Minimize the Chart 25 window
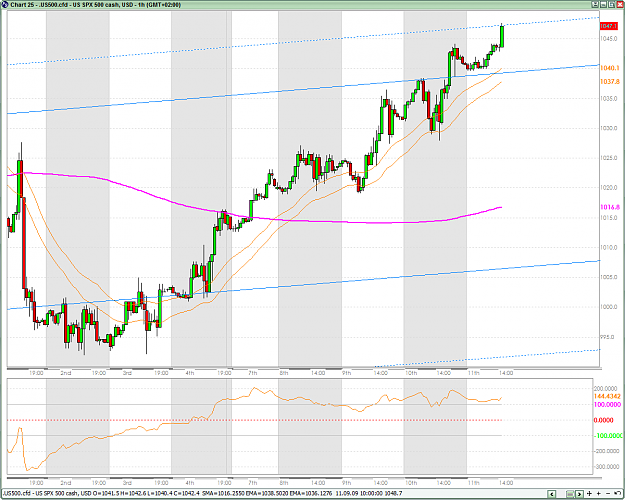Viewport: 625px width, 500px height. (603, 5)
